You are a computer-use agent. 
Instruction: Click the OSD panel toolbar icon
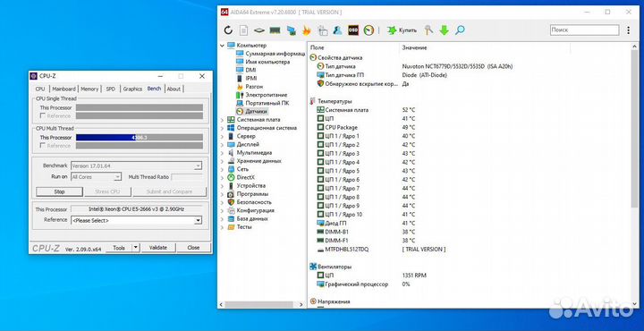point(352,30)
